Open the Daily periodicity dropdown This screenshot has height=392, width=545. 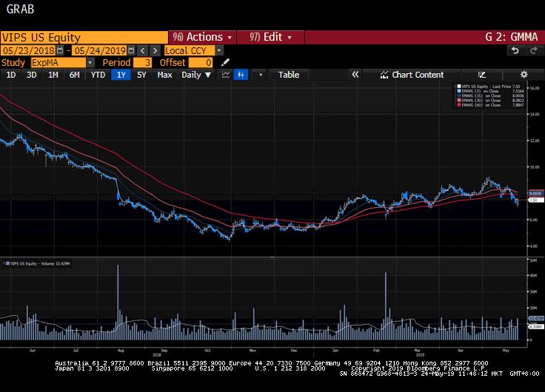[196, 75]
